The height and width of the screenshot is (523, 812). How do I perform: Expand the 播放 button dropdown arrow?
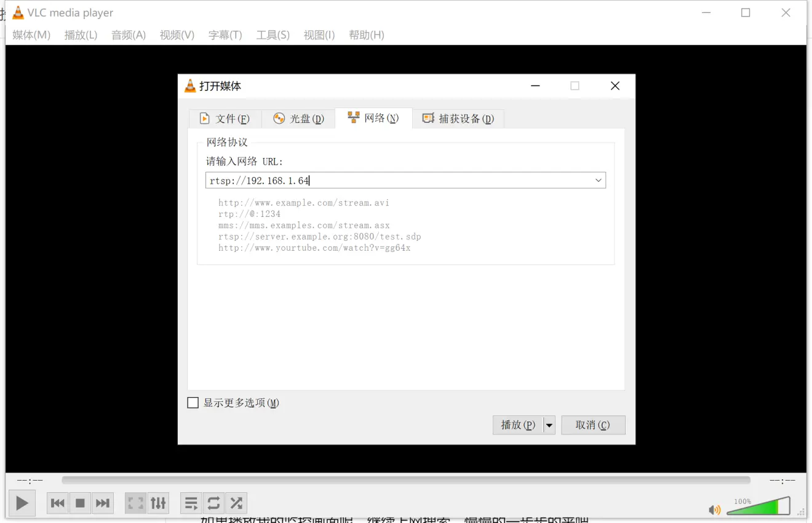549,425
